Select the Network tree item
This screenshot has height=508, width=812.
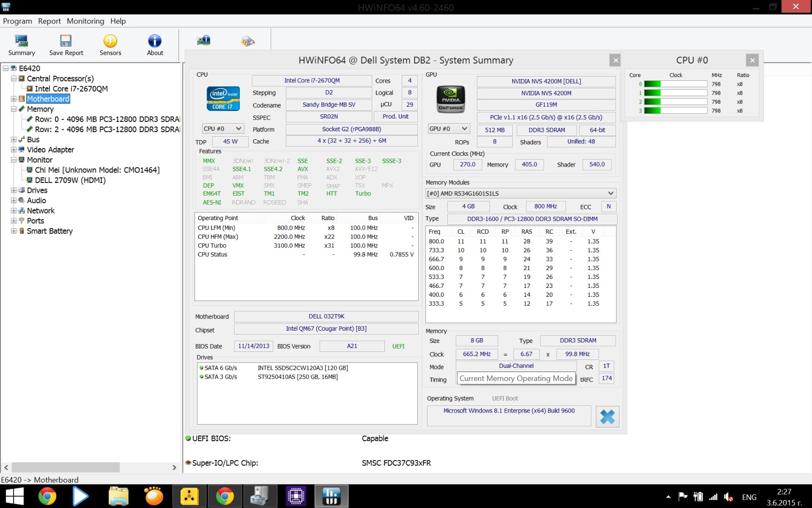[x=40, y=211]
